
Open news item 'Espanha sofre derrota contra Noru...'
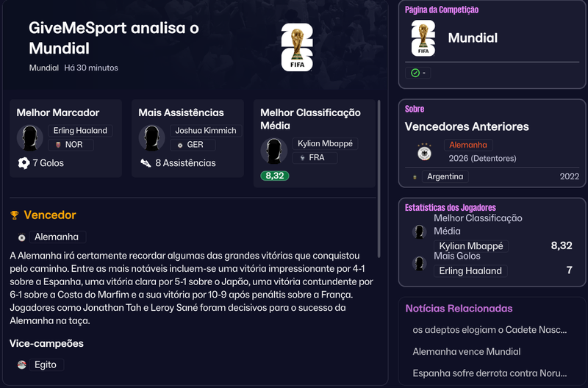click(x=490, y=373)
